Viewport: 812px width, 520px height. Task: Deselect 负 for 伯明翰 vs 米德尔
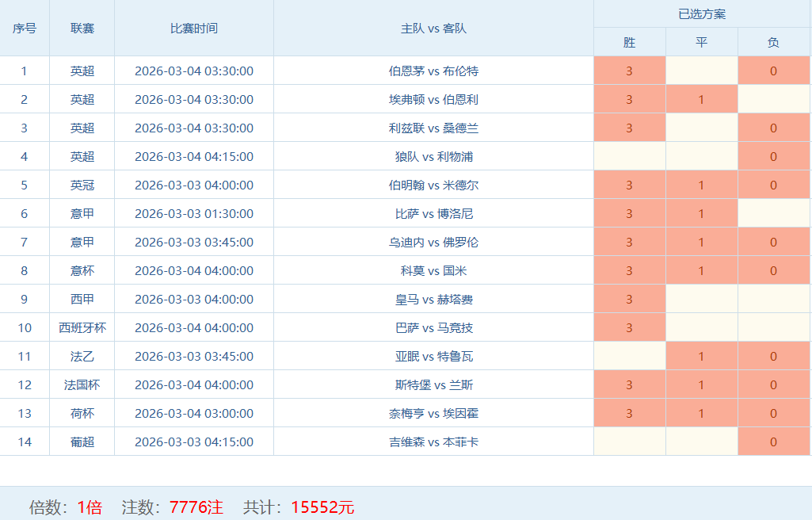point(773,185)
